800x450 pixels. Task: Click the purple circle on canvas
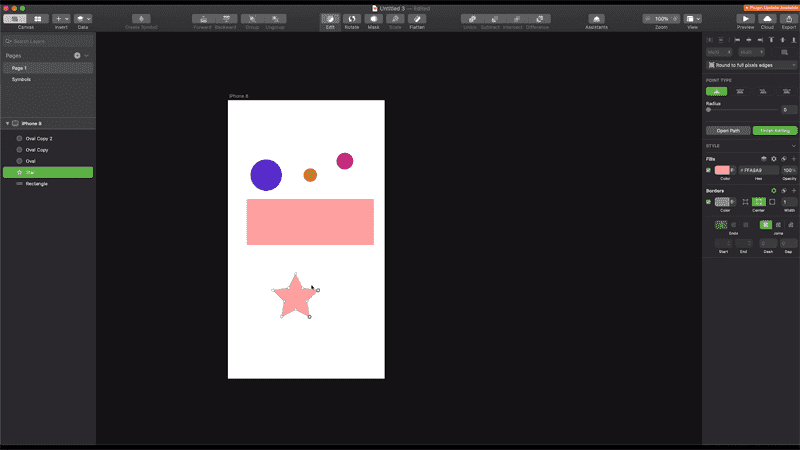266,175
